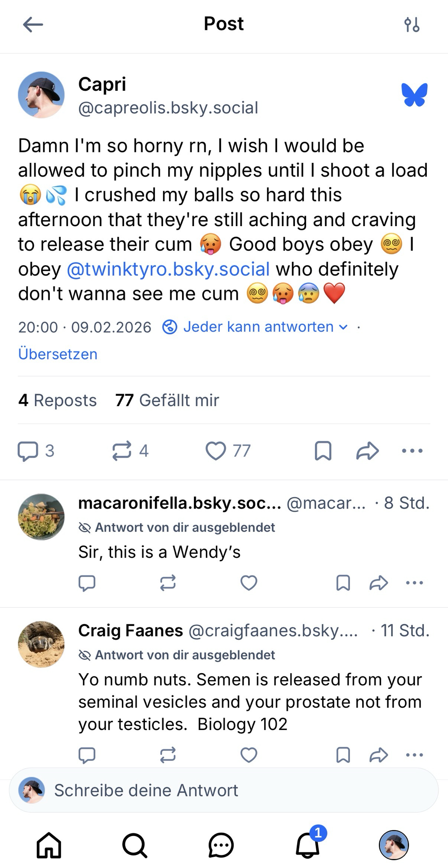Image resolution: width=448 pixels, height=868 pixels.
Task: Like macaronifella's Wendy's reply
Action: (x=249, y=583)
